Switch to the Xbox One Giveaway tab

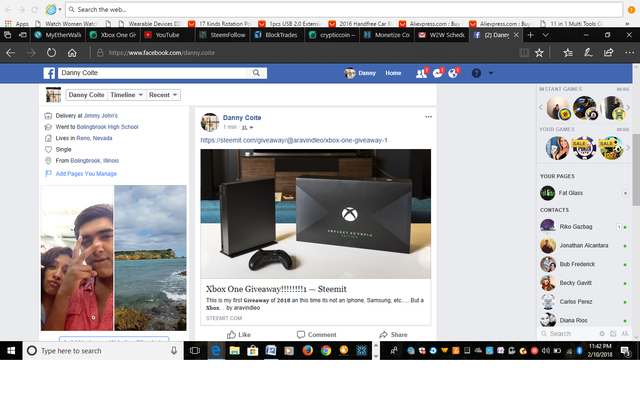113,35
